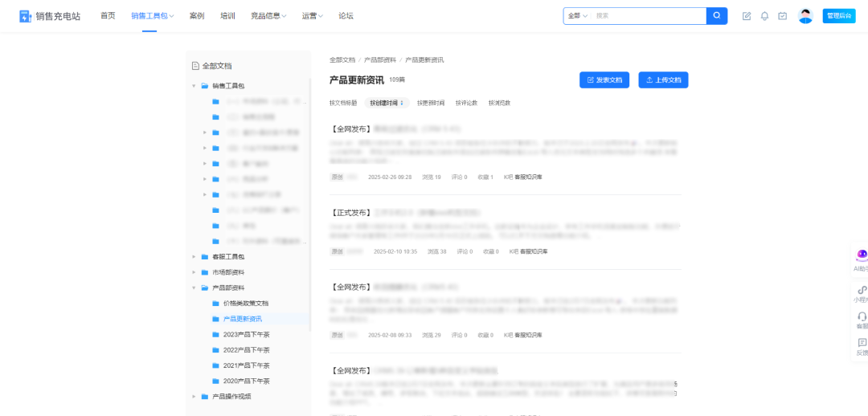Click folder icon of 销售工具包
Image resolution: width=868 pixels, height=416 pixels.
point(205,86)
